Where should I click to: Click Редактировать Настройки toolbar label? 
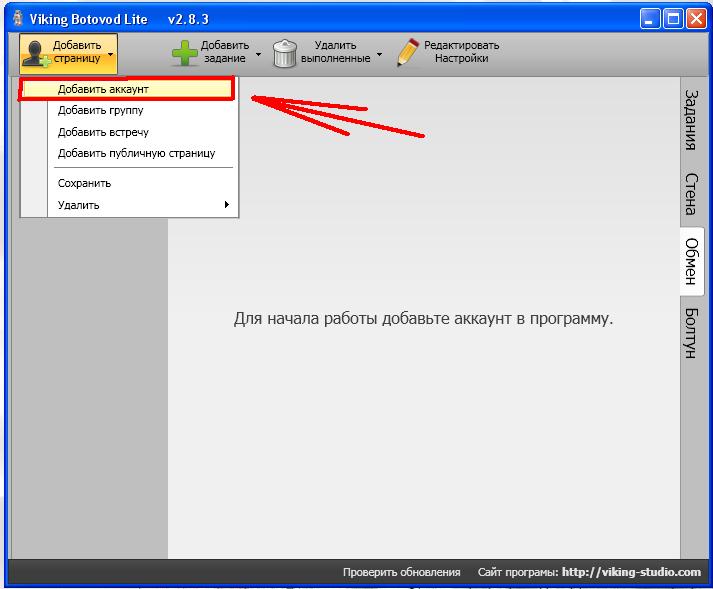pos(462,52)
